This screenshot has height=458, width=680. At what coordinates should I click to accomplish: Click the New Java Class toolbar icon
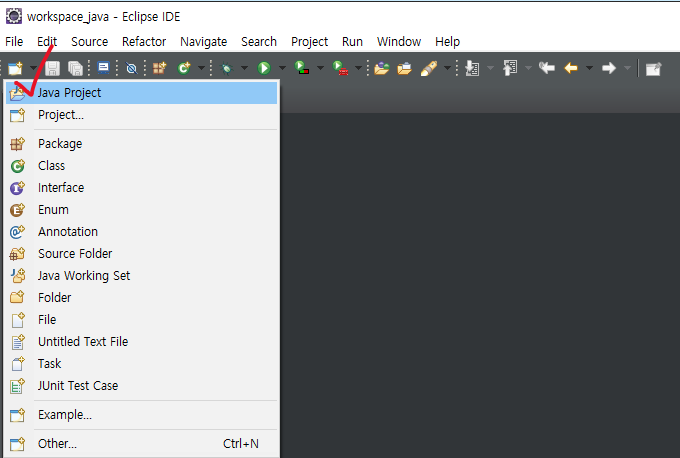coord(184,68)
